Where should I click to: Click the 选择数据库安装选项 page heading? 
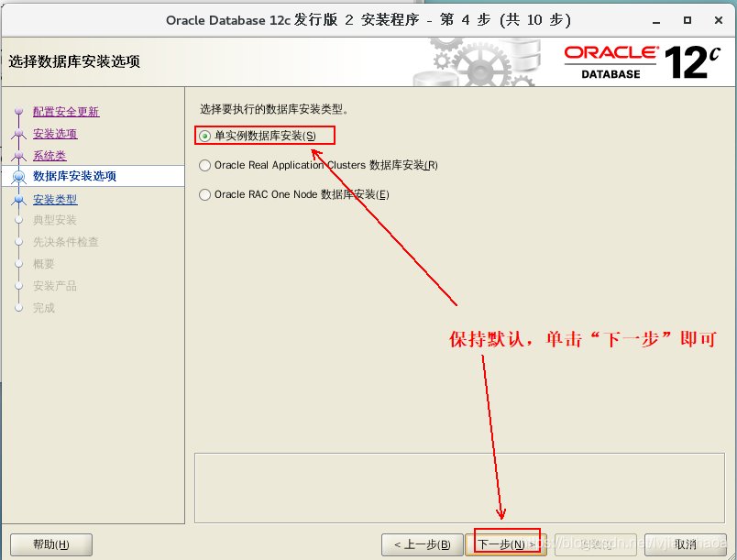tap(74, 61)
